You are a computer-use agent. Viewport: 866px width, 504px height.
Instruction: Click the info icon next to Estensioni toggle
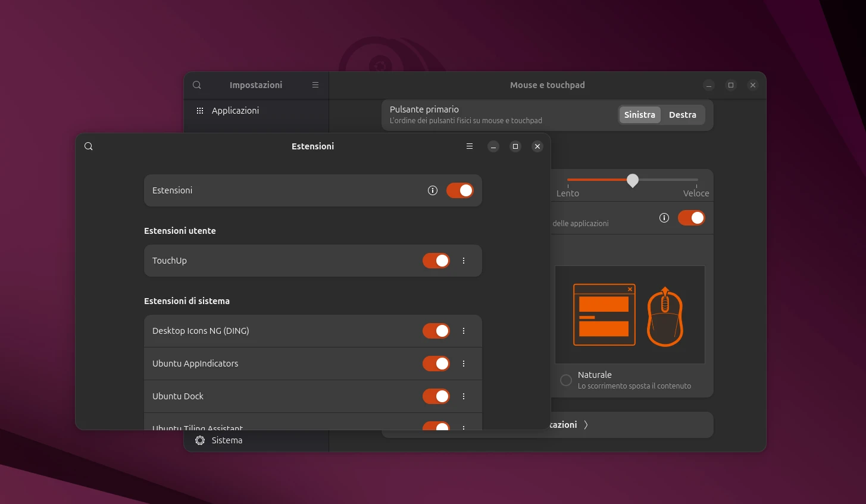click(432, 190)
